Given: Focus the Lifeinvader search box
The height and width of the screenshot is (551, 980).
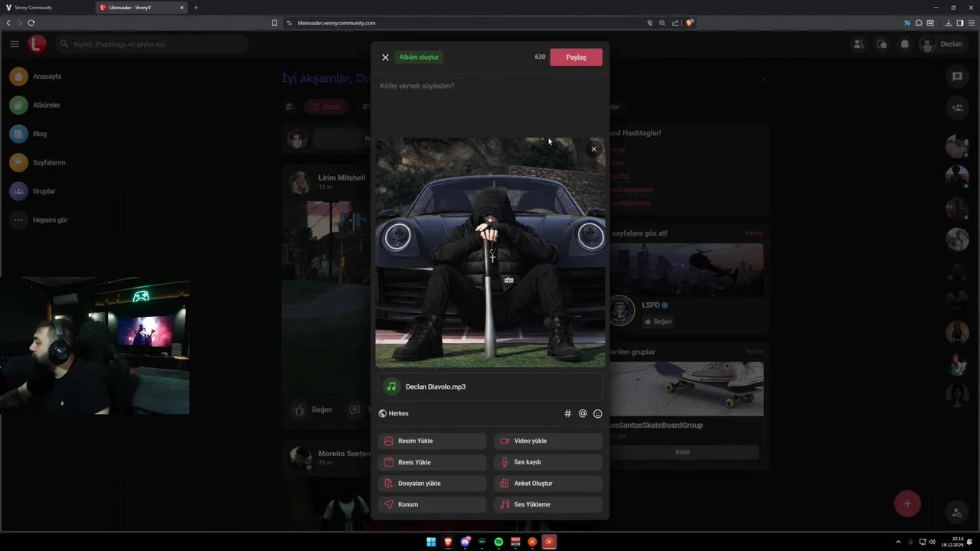Looking at the screenshot, I should tap(152, 44).
